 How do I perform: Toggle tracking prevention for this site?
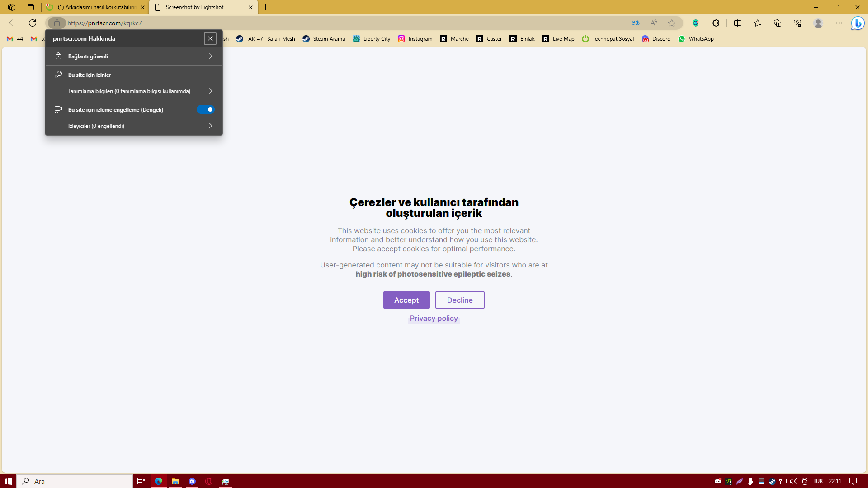[x=205, y=109]
